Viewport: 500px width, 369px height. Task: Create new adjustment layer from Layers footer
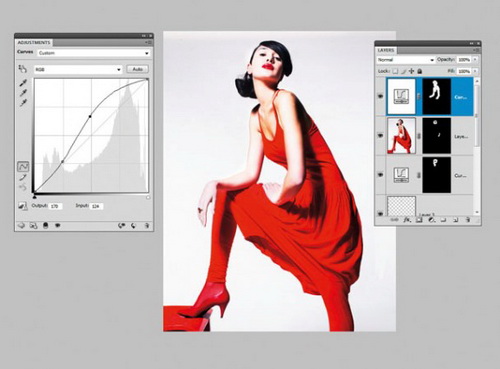(431, 220)
